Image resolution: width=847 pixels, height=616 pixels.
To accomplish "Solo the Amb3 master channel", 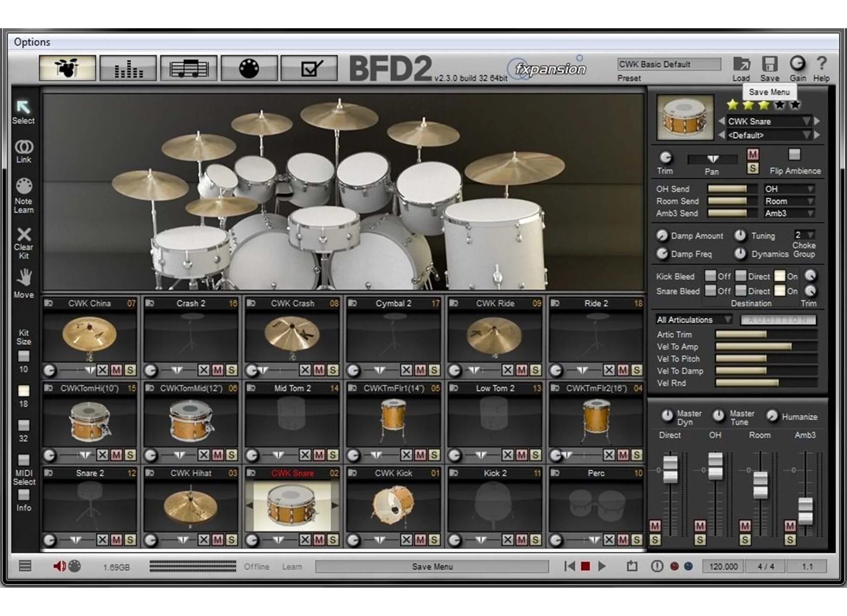I will coord(790,540).
